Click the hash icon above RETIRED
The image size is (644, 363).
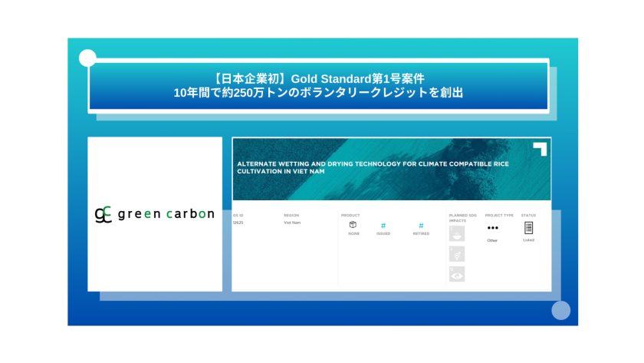(421, 226)
